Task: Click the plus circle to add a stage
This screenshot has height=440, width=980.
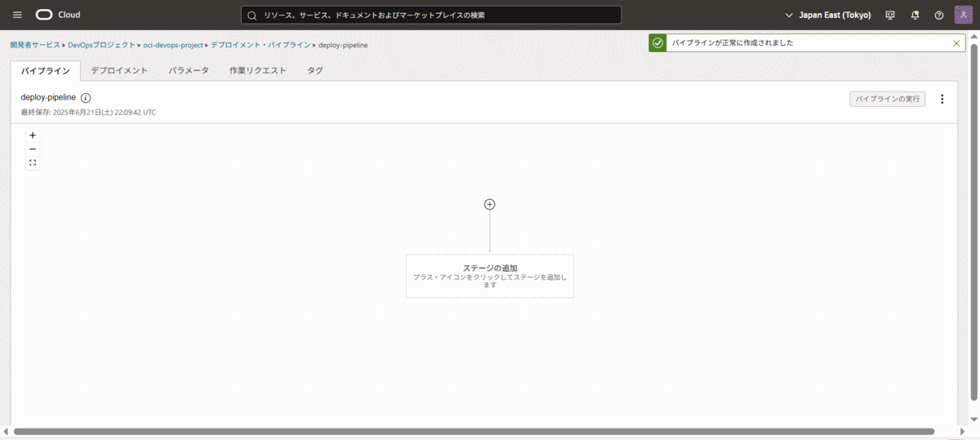Action: coord(490,204)
